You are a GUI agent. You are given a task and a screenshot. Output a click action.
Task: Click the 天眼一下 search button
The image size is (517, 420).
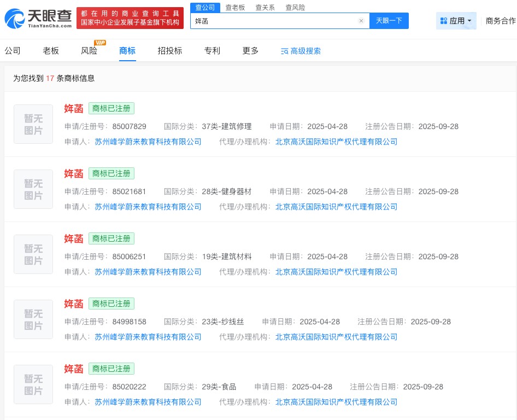click(x=389, y=21)
